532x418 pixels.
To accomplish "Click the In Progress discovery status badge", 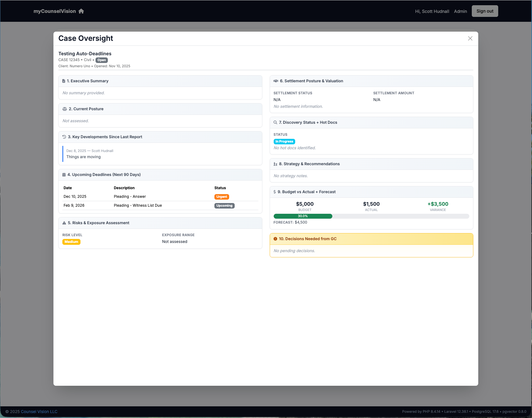I will (x=284, y=142).
